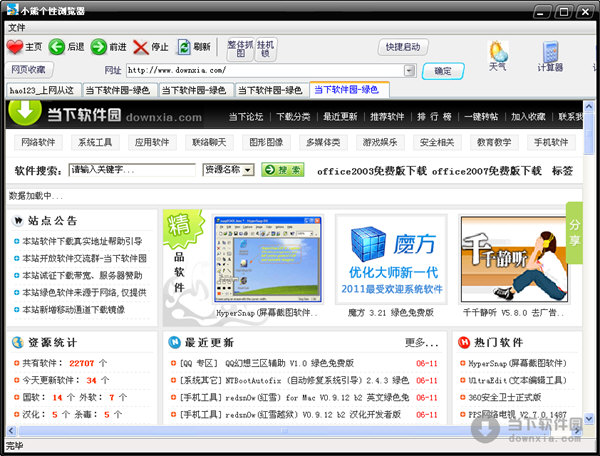Screen dimensions: 600x456
Task: Click office2003免费版下载 link
Action: (372, 171)
